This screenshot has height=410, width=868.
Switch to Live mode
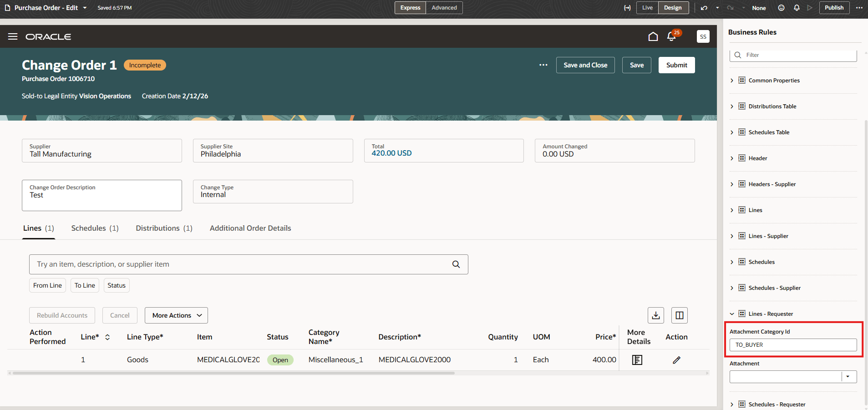(x=647, y=8)
